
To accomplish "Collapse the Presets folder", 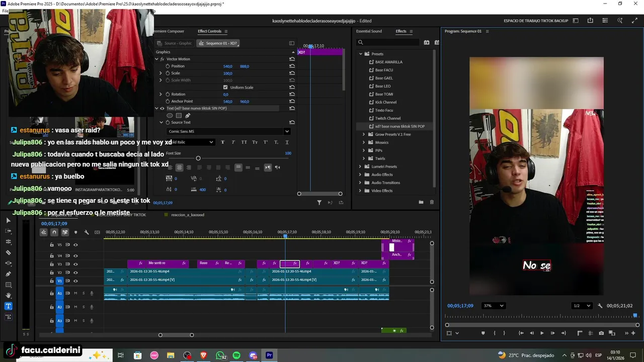I will [x=360, y=54].
